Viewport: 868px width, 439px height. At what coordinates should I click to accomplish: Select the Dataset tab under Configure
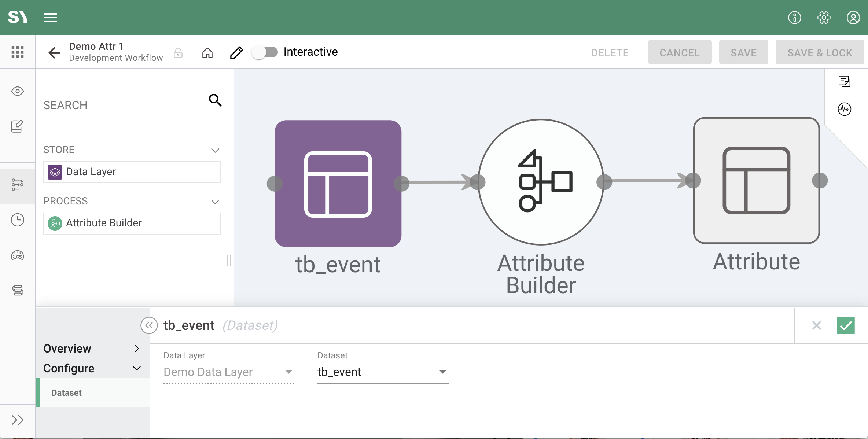pyautogui.click(x=93, y=393)
